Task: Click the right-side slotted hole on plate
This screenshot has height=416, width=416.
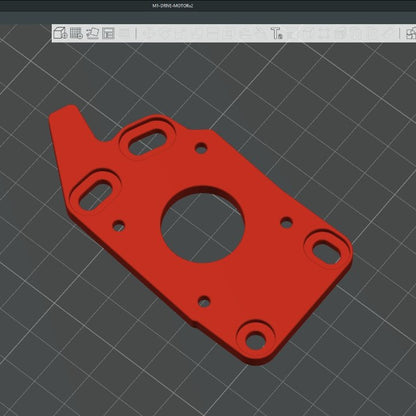Action: (327, 251)
